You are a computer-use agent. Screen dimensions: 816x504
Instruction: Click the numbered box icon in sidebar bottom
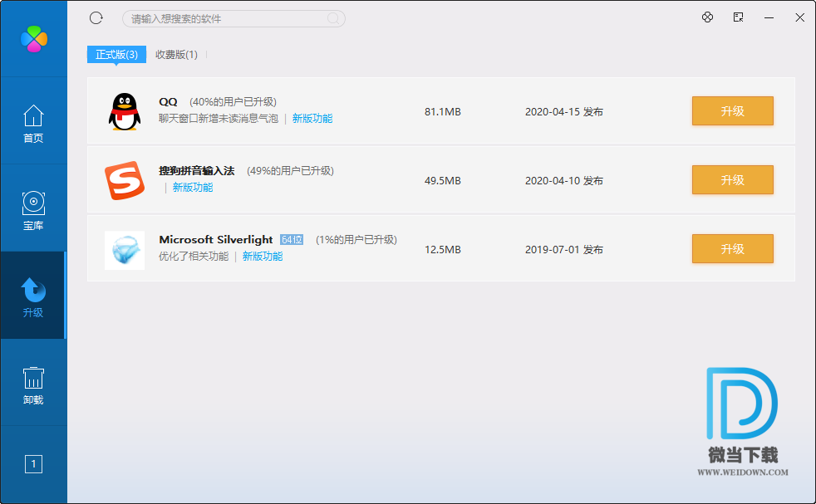click(x=33, y=464)
